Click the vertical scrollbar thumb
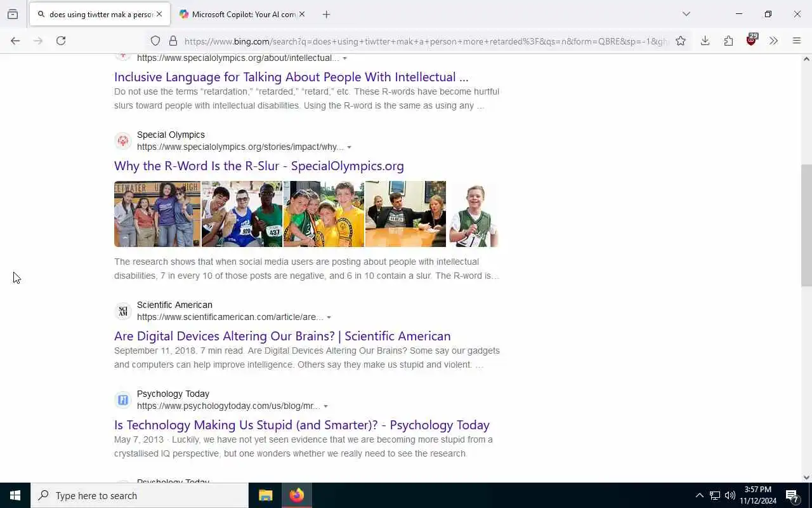 tap(806, 225)
